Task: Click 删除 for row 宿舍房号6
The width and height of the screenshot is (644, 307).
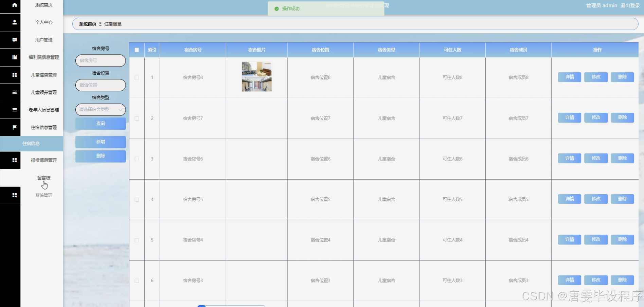Action: tap(622, 158)
